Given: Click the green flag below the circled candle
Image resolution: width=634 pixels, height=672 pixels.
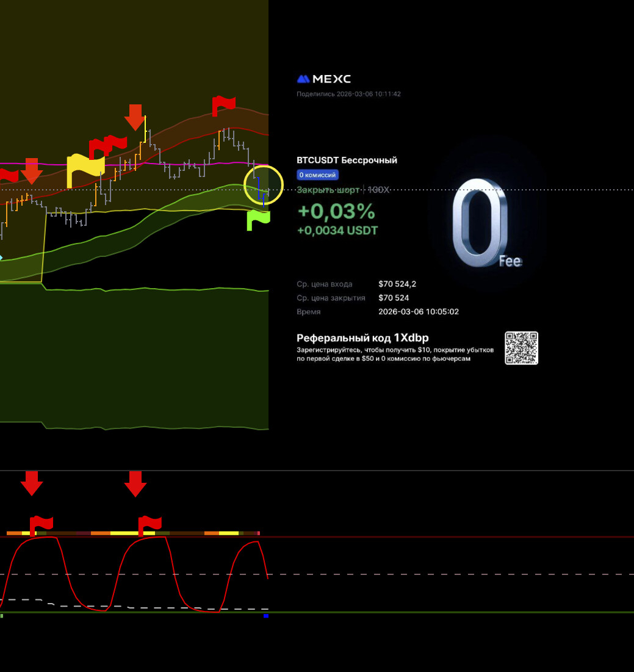Looking at the screenshot, I should [x=258, y=220].
